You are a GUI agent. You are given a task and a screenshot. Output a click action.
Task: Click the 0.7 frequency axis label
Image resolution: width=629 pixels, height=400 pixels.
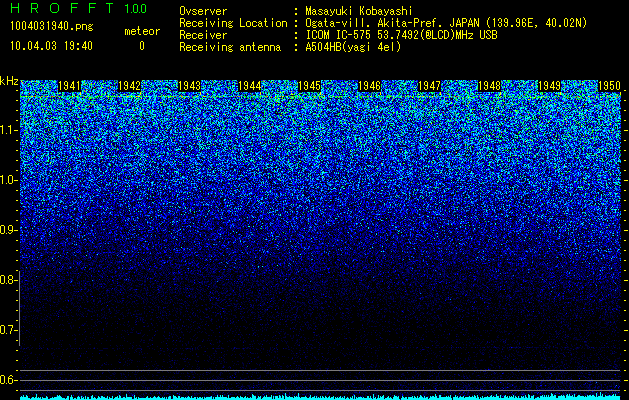click(x=8, y=330)
